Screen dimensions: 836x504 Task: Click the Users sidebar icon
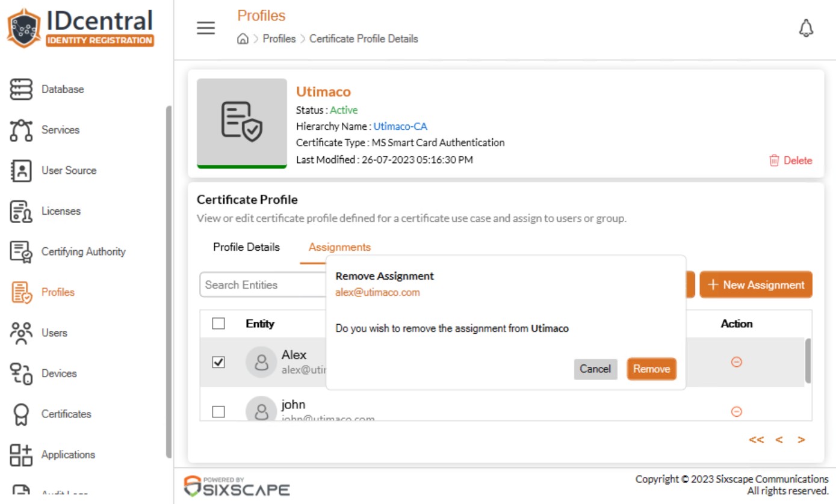tap(21, 333)
